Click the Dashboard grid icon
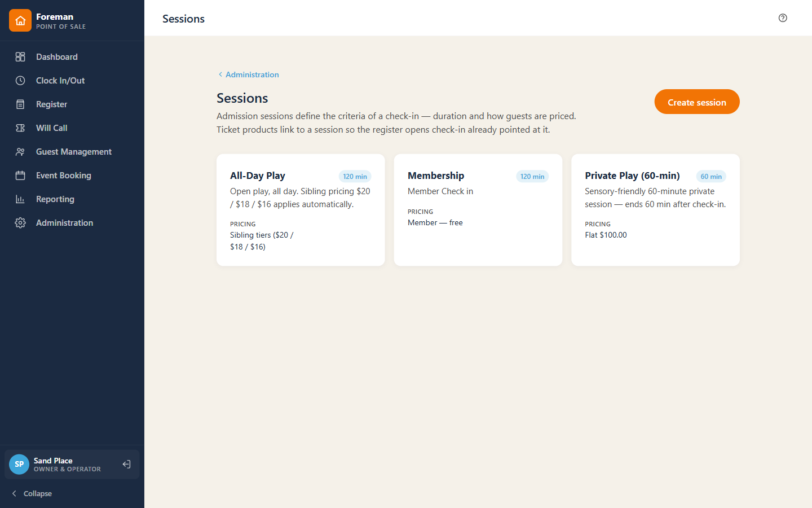 coord(20,57)
